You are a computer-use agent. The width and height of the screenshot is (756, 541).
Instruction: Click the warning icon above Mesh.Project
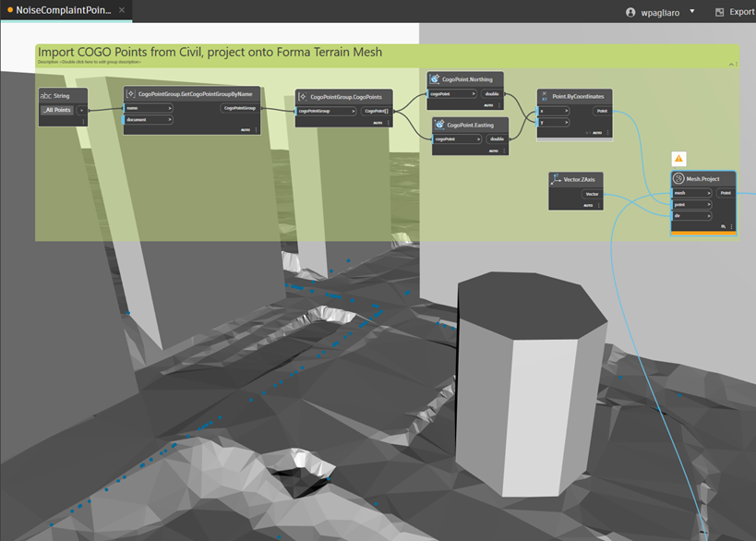pos(678,159)
